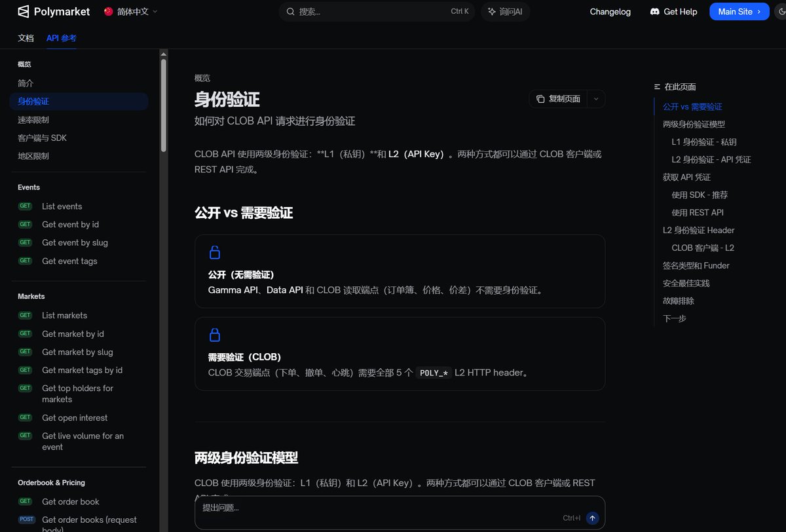Click the 在此页面 list icon
786x532 pixels.
point(657,86)
